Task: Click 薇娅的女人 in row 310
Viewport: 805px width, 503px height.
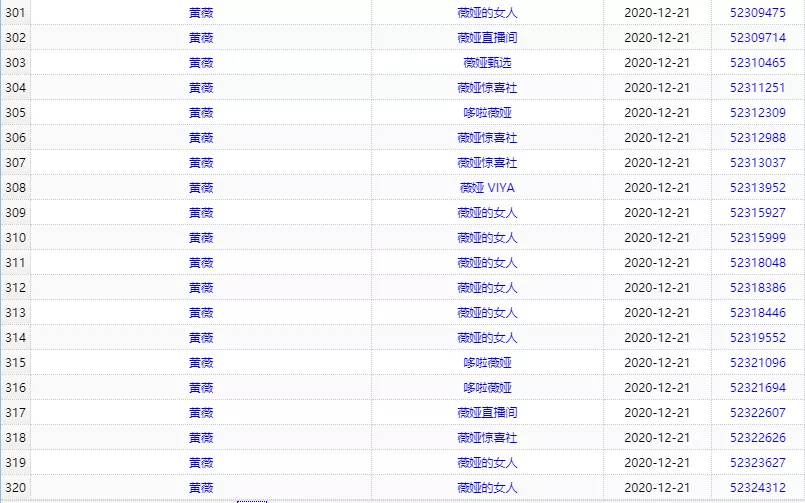Action: [487, 238]
